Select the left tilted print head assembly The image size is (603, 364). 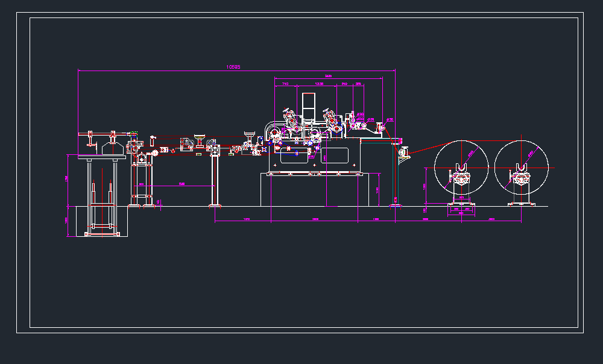pyautogui.click(x=291, y=122)
